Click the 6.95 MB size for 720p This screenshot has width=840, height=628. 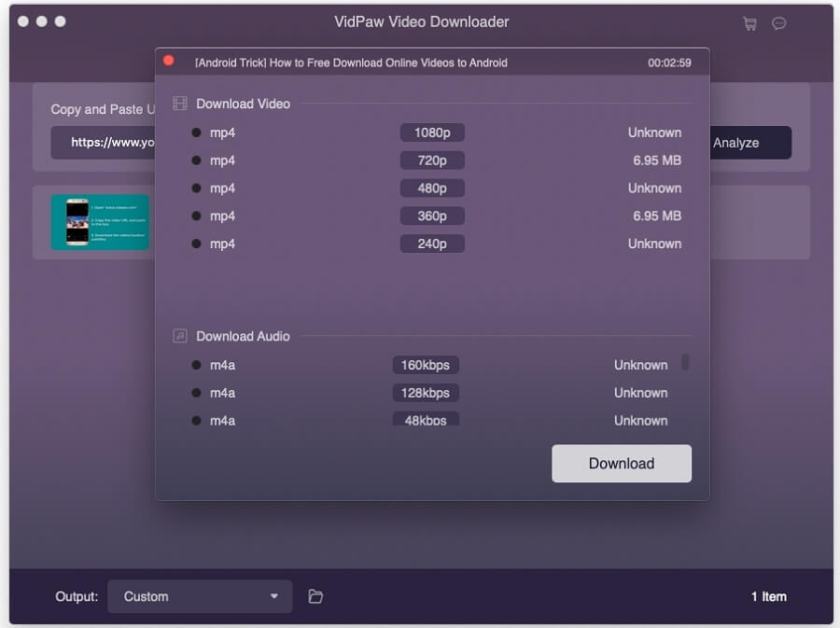657,160
